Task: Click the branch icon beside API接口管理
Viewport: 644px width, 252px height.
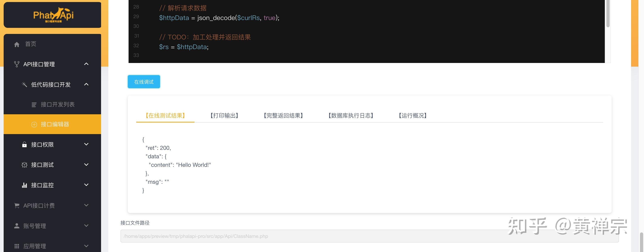Action: coord(17,64)
